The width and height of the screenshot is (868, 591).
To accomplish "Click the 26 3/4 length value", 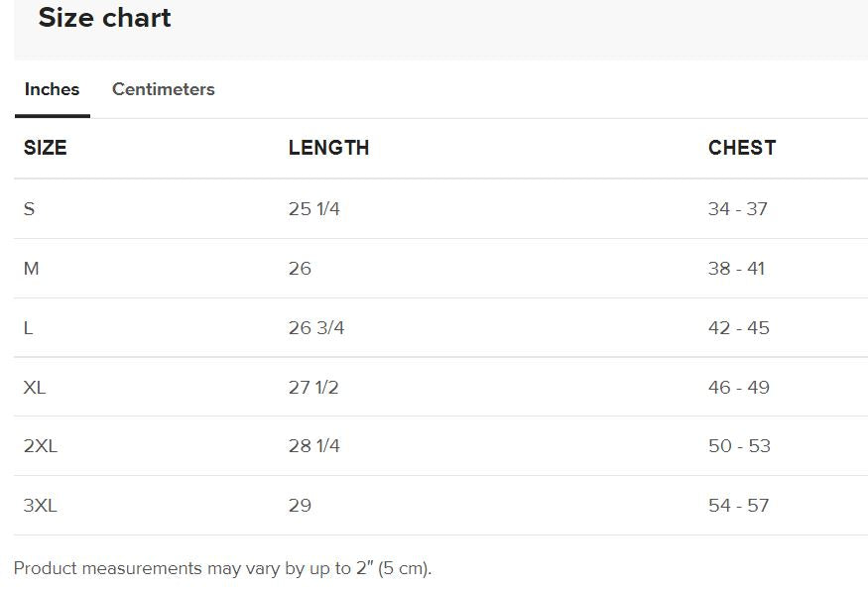I will [x=315, y=328].
